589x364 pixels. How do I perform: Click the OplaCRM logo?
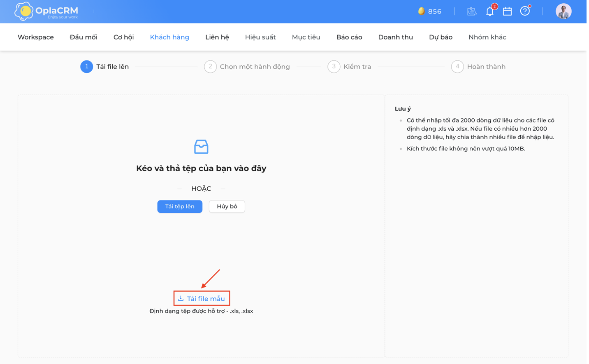pos(46,12)
